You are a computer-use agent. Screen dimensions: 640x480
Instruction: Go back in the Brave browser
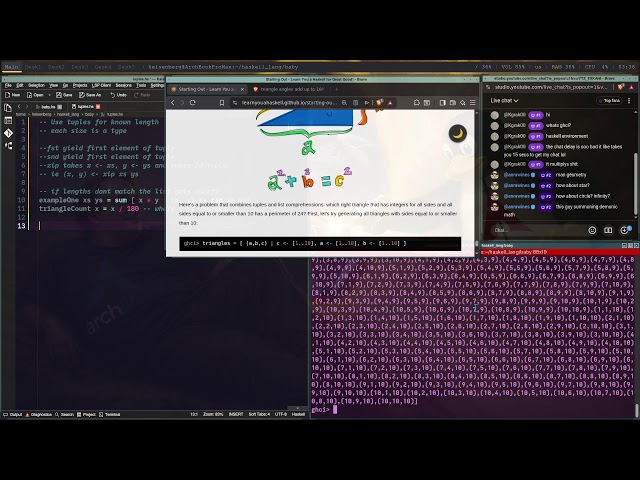(173, 102)
